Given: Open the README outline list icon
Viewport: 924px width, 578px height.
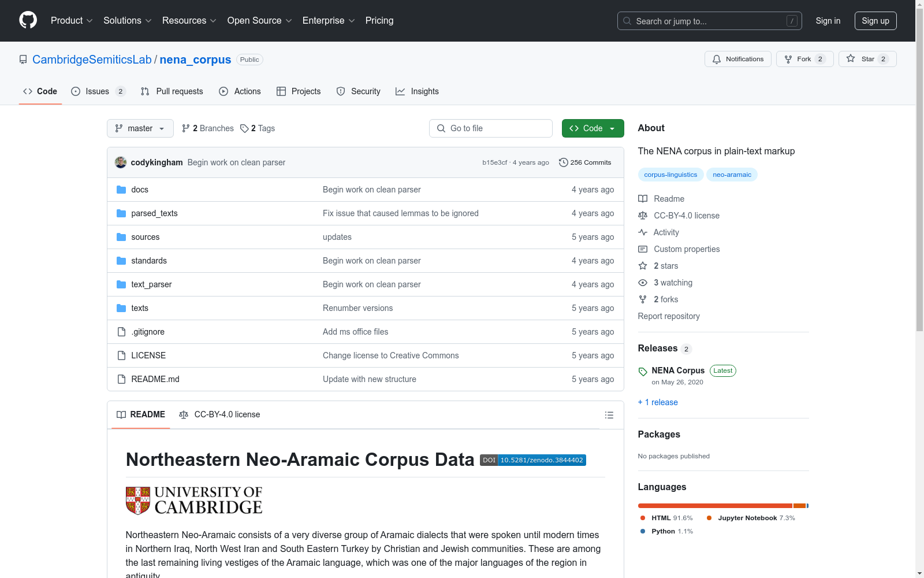Looking at the screenshot, I should click(x=609, y=415).
